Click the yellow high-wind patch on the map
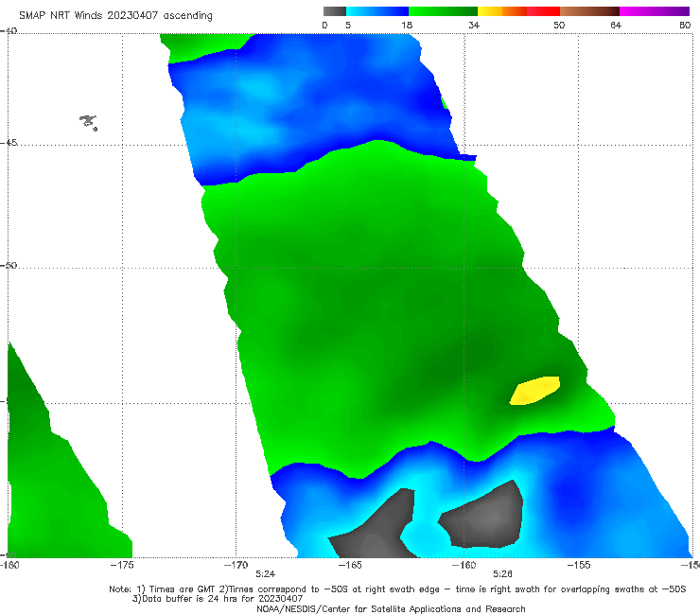This screenshot has height=615, width=700. (534, 391)
